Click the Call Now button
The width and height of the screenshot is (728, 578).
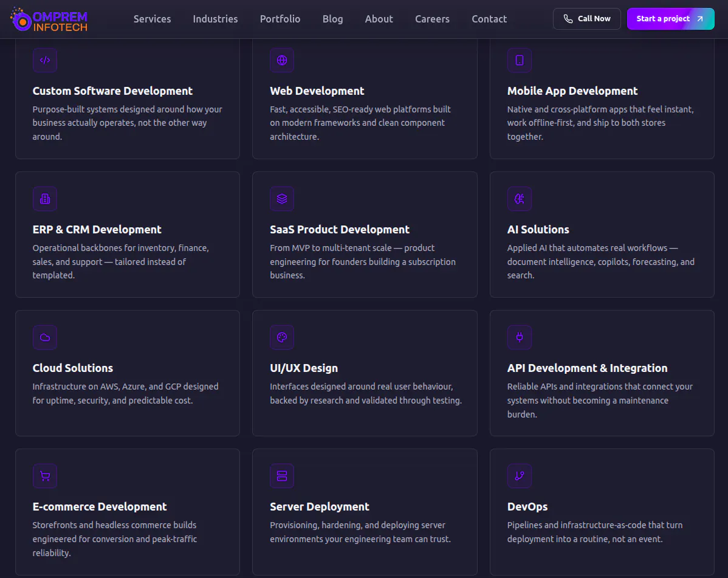(x=587, y=19)
